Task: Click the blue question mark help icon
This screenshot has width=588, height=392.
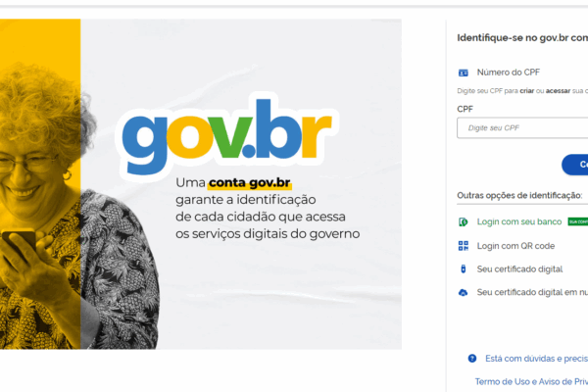Action: (472, 359)
